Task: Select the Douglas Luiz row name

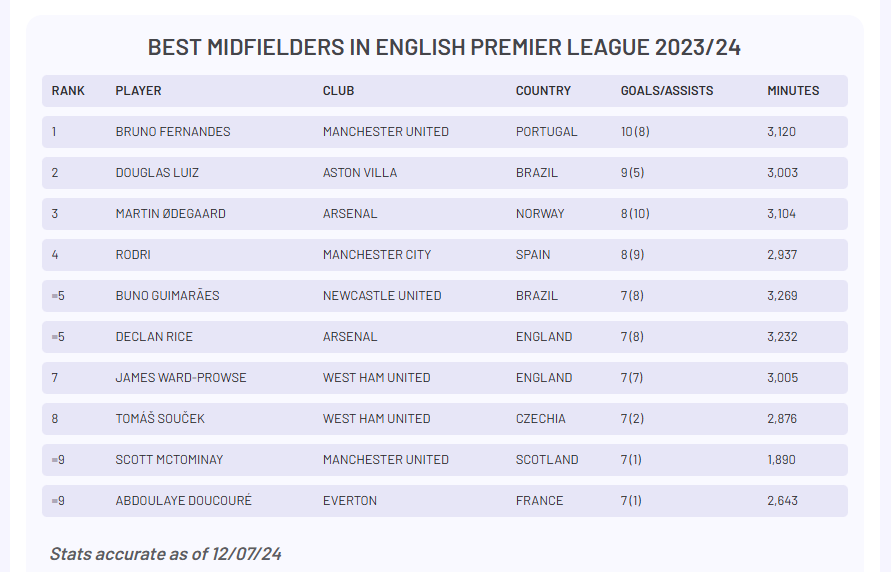Action: [x=157, y=173]
